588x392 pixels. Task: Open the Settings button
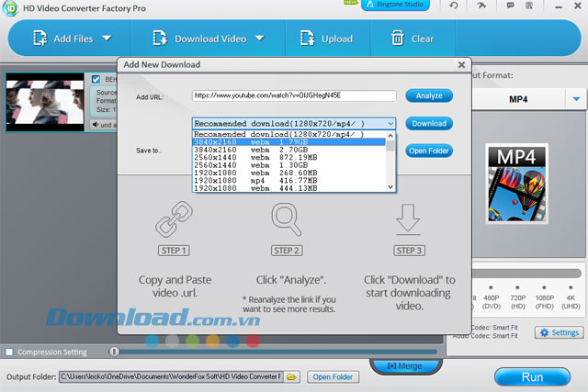(x=560, y=332)
